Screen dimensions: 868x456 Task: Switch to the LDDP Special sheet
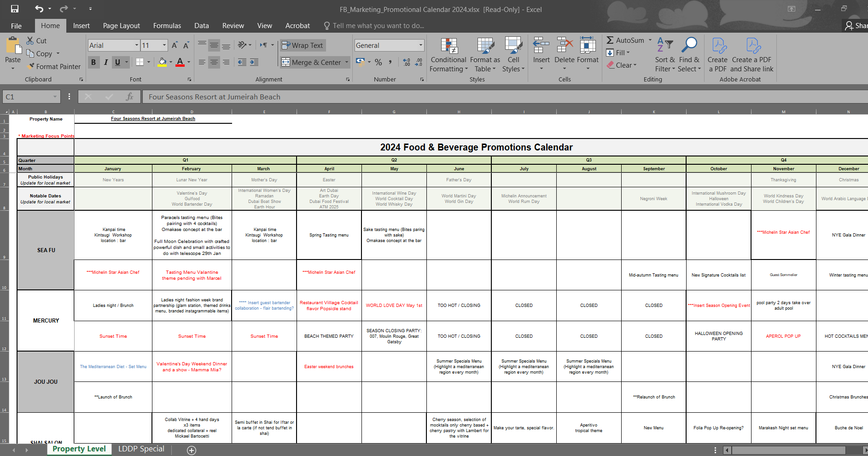click(x=141, y=449)
